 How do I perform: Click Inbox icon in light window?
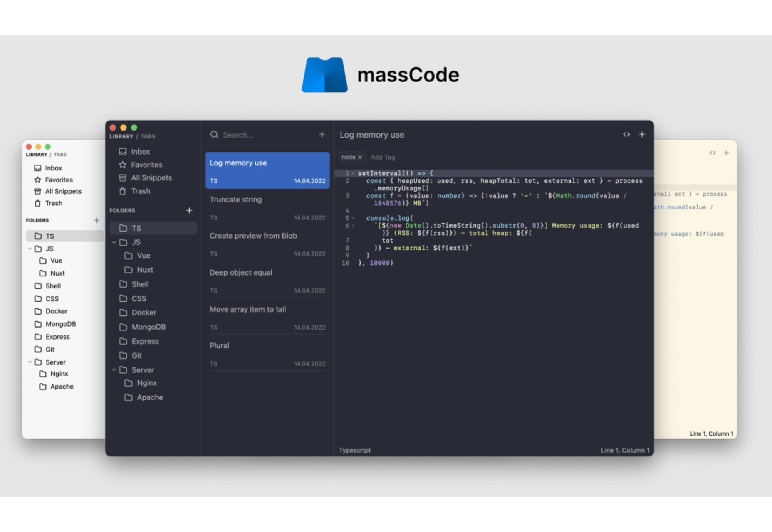[x=37, y=168]
